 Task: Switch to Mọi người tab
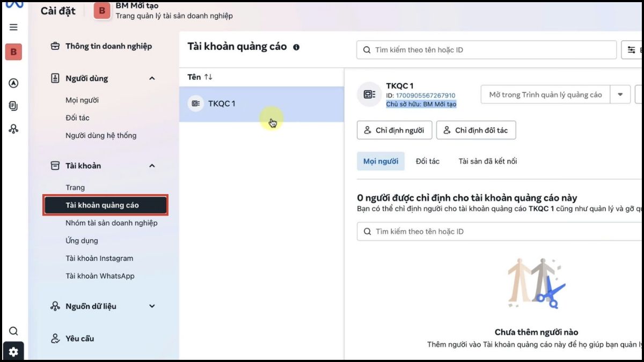pyautogui.click(x=380, y=161)
